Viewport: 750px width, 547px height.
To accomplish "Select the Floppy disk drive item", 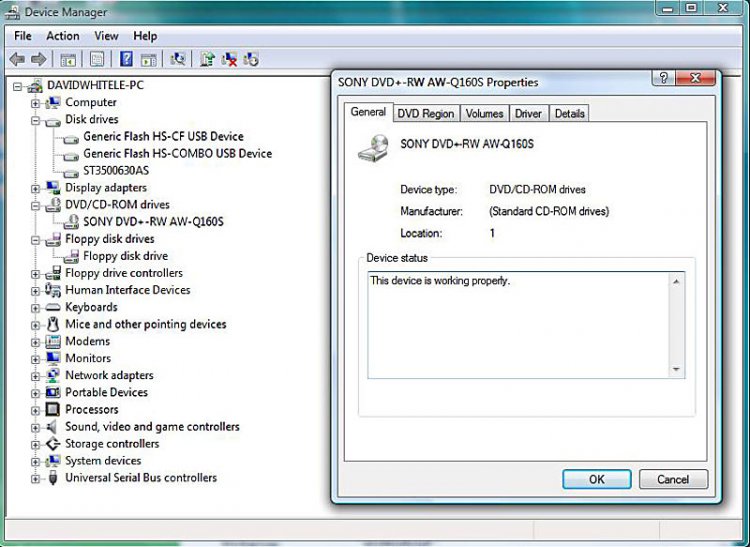I will (126, 256).
